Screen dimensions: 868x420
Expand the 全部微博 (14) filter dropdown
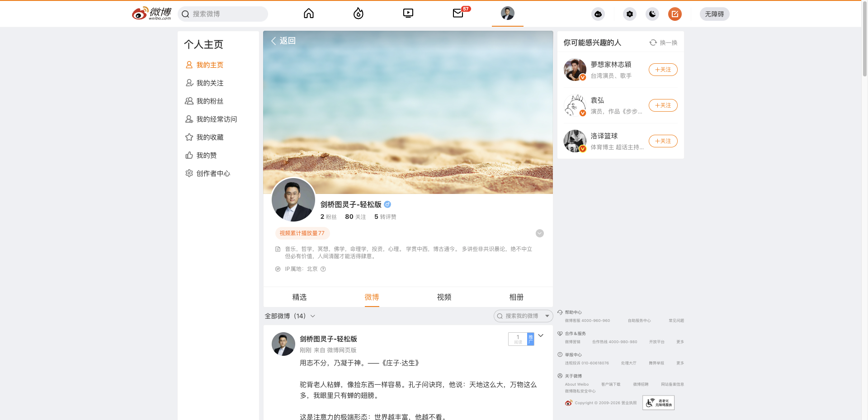290,316
